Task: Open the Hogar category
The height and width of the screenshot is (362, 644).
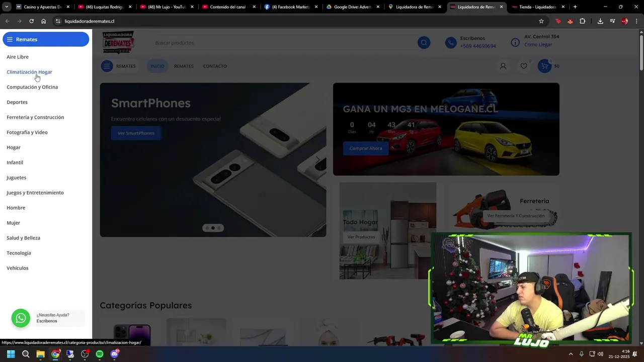Action: 14,147
